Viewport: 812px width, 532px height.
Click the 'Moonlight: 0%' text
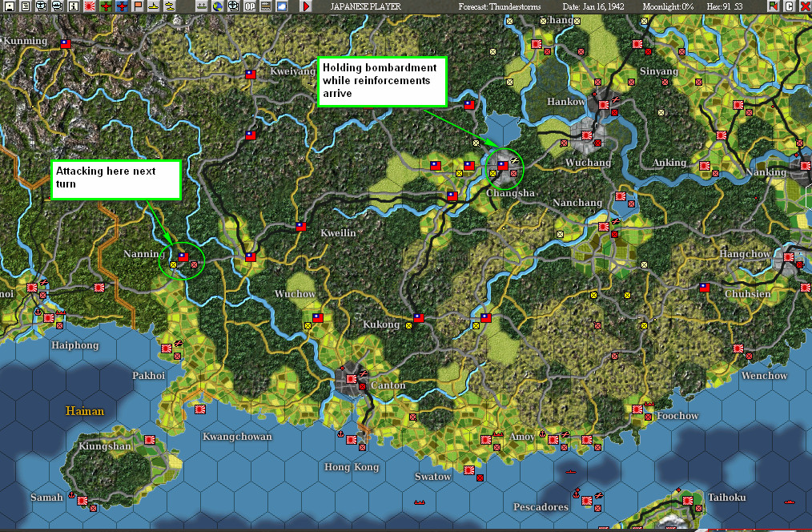point(668,6)
